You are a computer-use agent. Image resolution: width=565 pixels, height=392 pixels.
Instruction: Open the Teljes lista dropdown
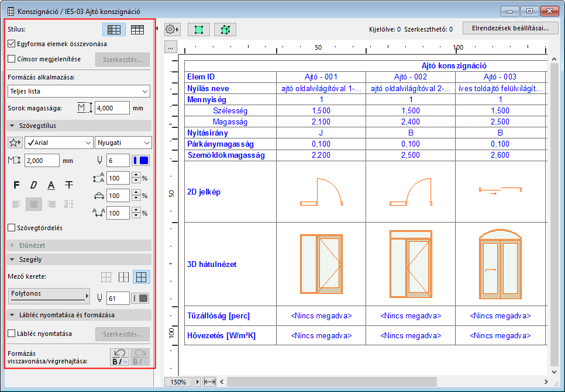[x=79, y=91]
